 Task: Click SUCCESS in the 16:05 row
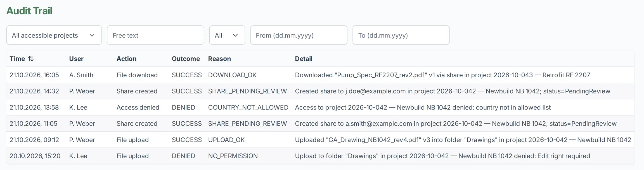point(186,75)
